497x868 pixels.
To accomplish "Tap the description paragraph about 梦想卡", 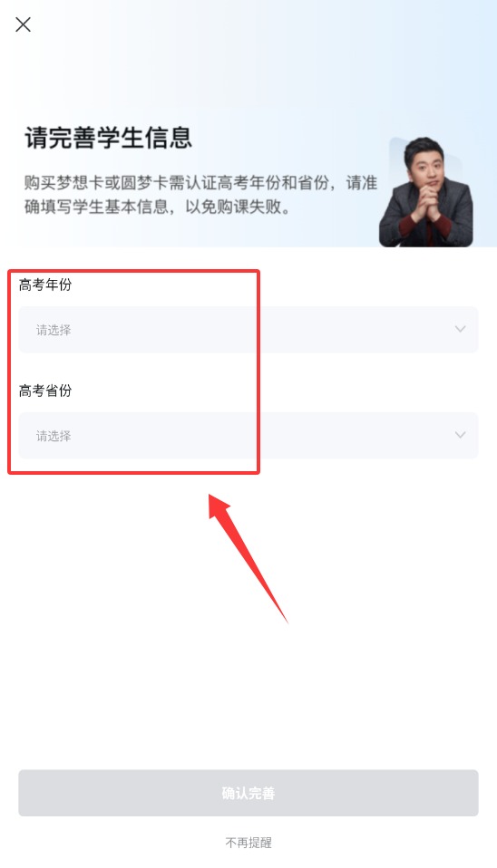I will point(200,194).
